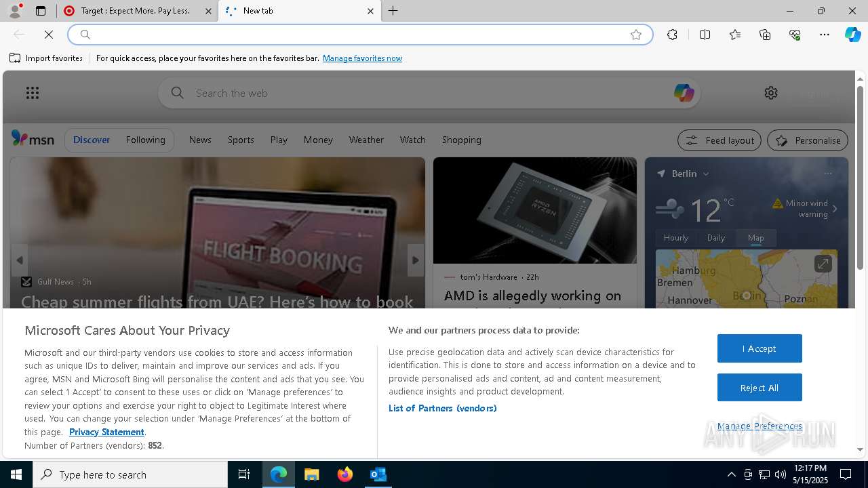The width and height of the screenshot is (868, 488).
Task: Open the Watch section
Action: (x=412, y=140)
